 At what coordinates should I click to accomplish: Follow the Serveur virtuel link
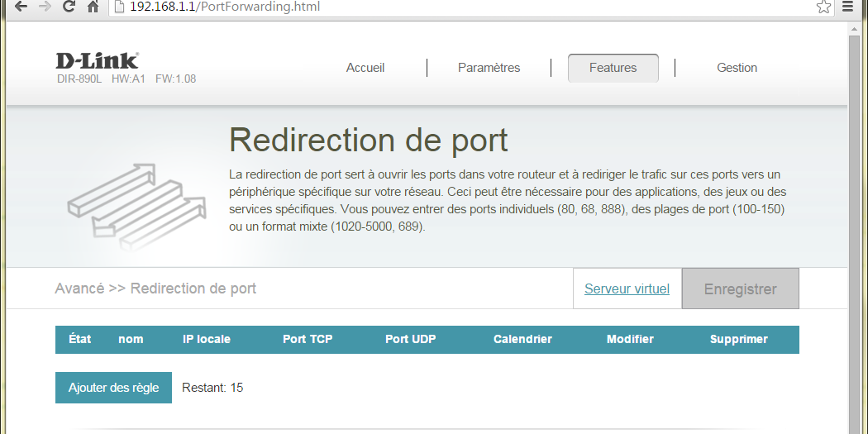[x=627, y=289]
